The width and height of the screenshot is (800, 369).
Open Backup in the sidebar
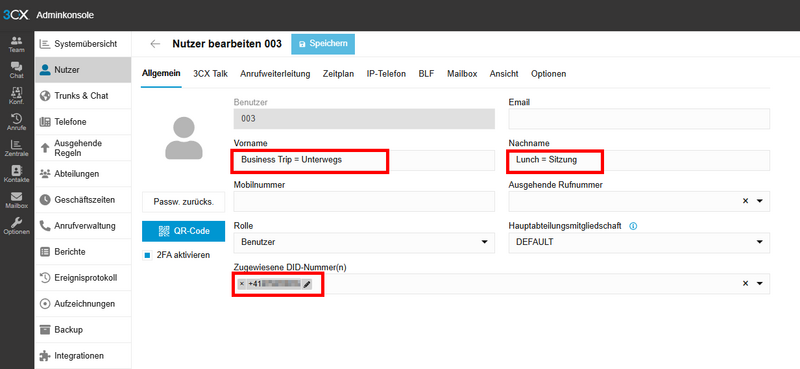pos(83,330)
